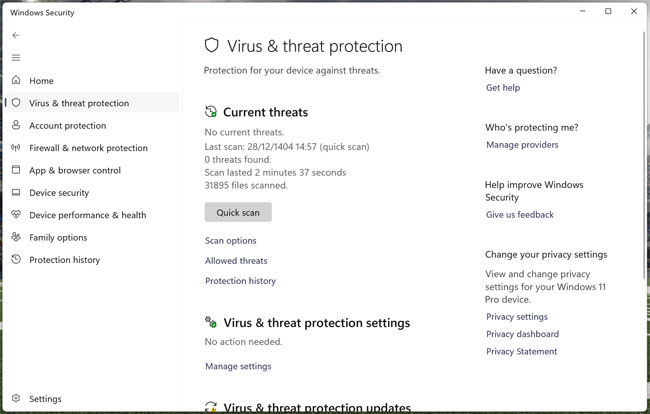650x414 pixels.
Task: Click the '0 threats found.' text
Action: pos(238,160)
